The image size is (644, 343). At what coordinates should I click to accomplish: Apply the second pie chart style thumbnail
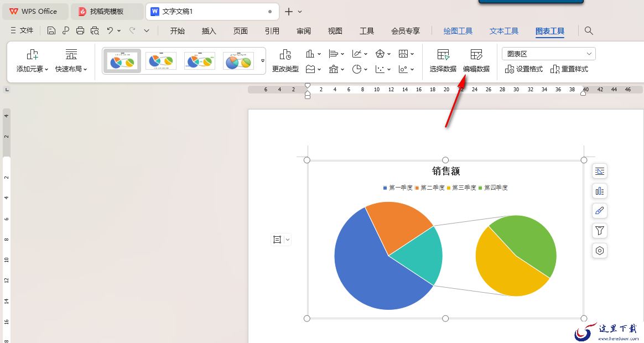pyautogui.click(x=160, y=61)
